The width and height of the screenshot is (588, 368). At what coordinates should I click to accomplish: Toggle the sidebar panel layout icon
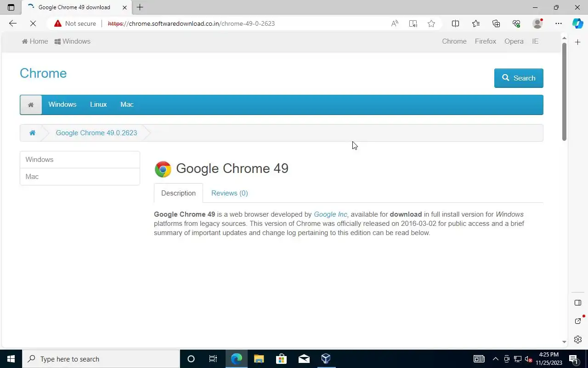click(x=578, y=303)
